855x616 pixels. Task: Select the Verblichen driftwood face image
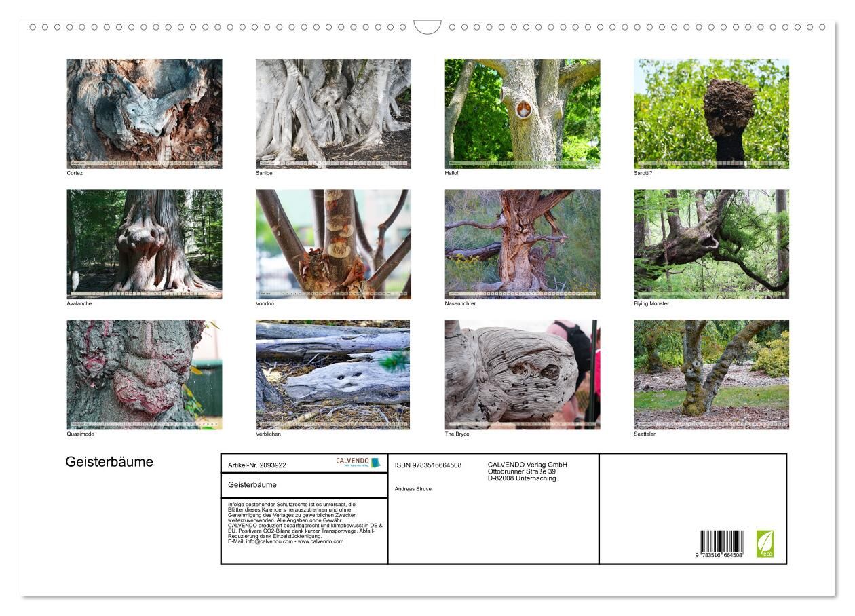[333, 374]
